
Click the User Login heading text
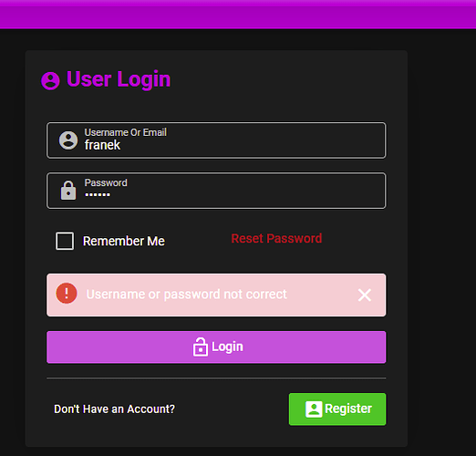119,79
